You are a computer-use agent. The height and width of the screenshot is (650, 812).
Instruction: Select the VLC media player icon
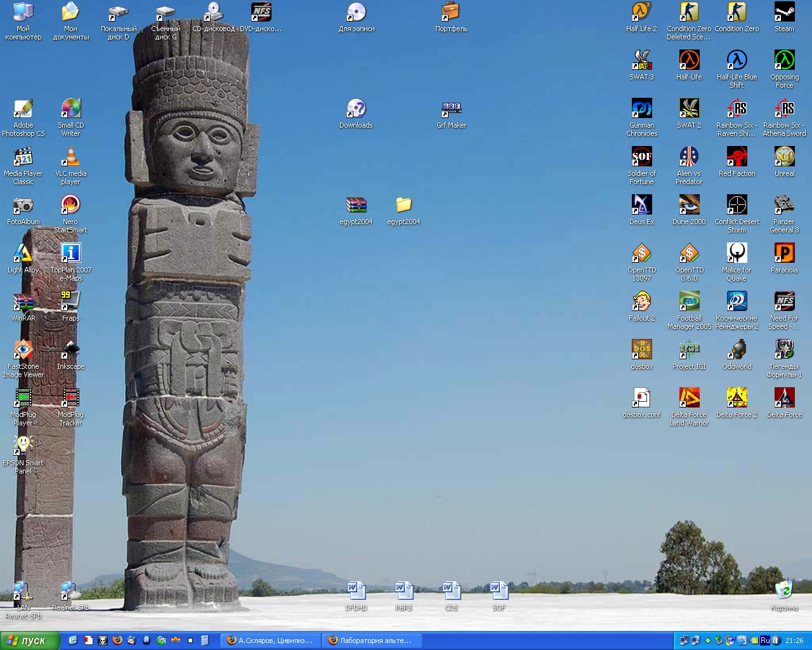(70, 157)
